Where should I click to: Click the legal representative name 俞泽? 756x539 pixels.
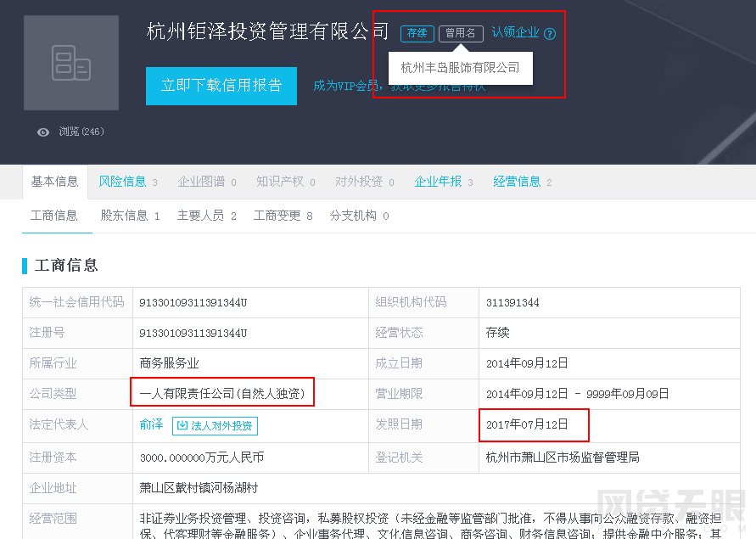151,424
